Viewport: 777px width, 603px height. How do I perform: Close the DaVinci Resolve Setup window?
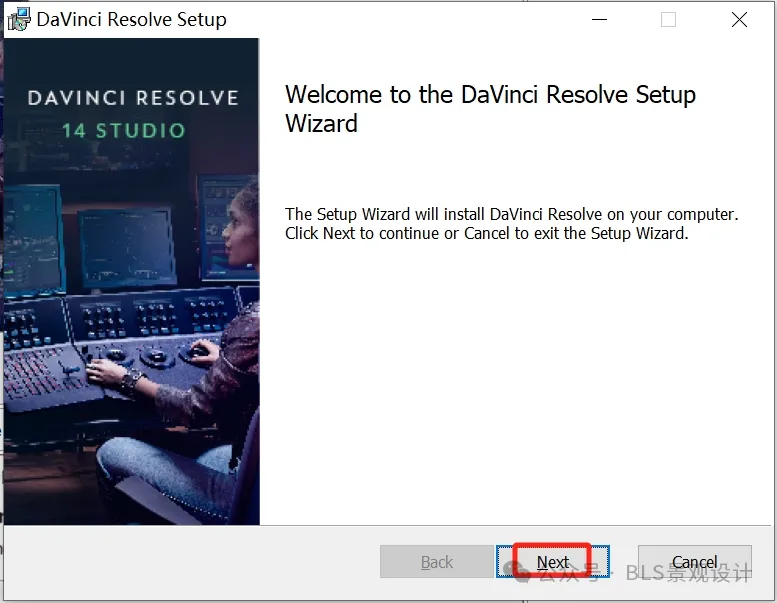(739, 20)
